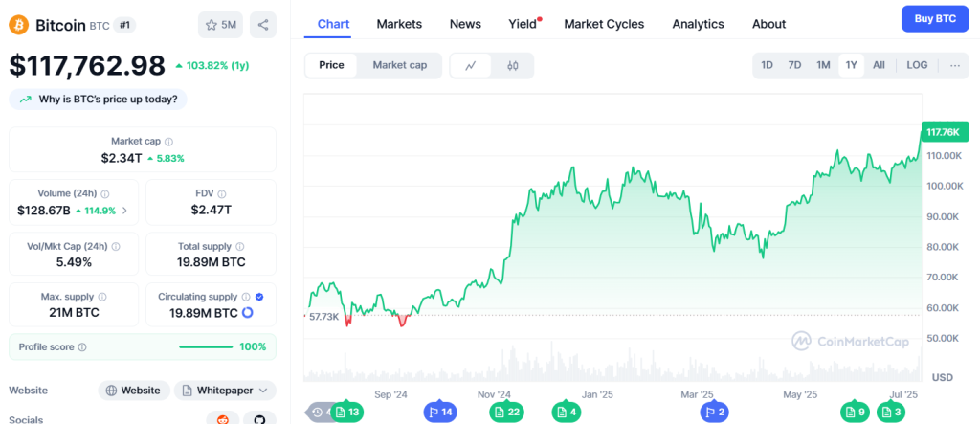The height and width of the screenshot is (424, 980).
Task: Open the Reddit social icon
Action: [x=223, y=419]
